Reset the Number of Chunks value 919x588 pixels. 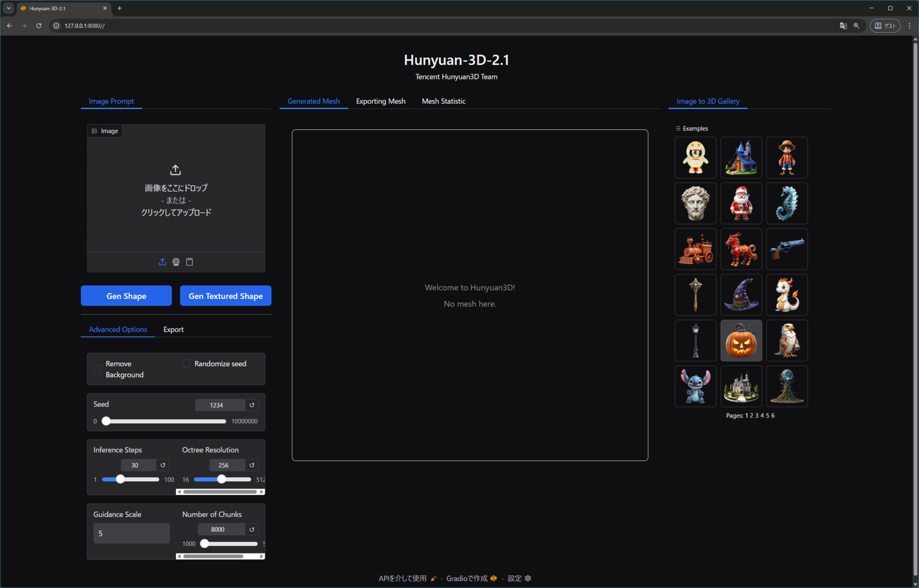click(x=252, y=529)
